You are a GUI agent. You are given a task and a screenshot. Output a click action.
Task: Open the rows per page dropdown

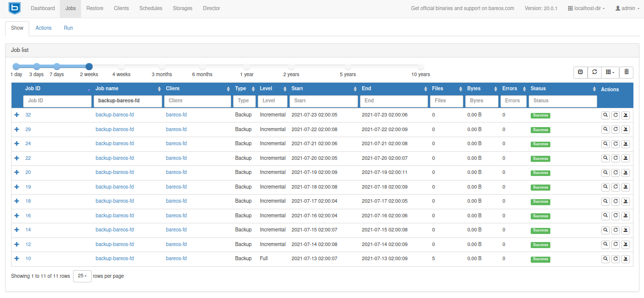pyautogui.click(x=82, y=276)
